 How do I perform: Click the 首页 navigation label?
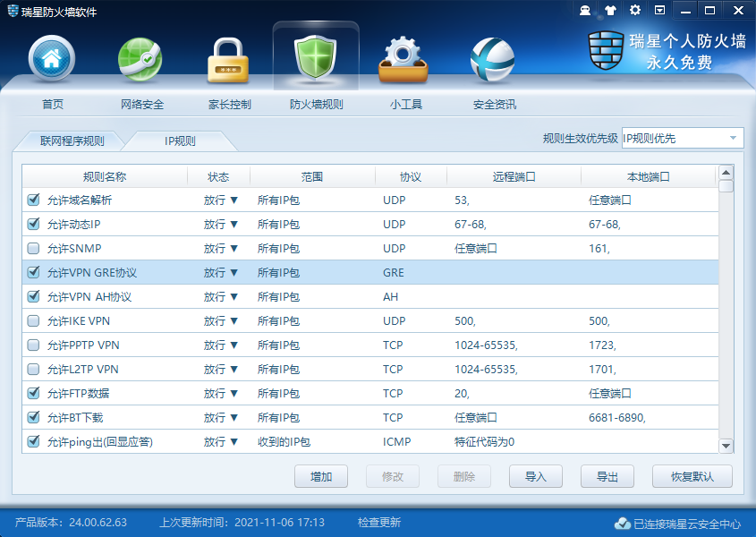tap(53, 104)
